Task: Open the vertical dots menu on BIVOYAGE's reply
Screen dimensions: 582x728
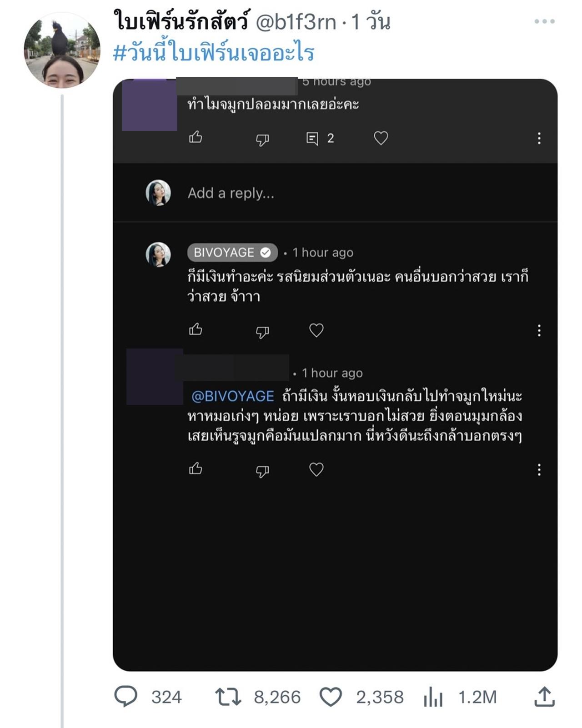Action: pyautogui.click(x=539, y=330)
